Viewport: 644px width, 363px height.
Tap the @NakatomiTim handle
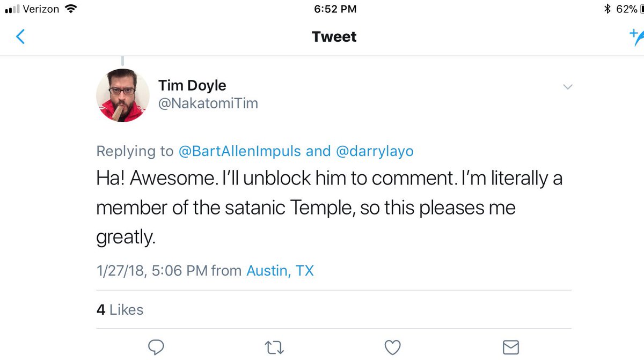208,103
